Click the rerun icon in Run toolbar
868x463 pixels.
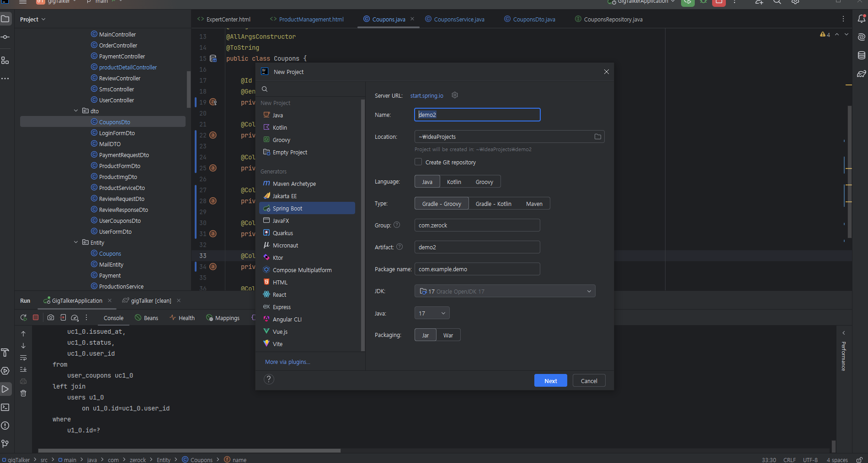(23, 317)
